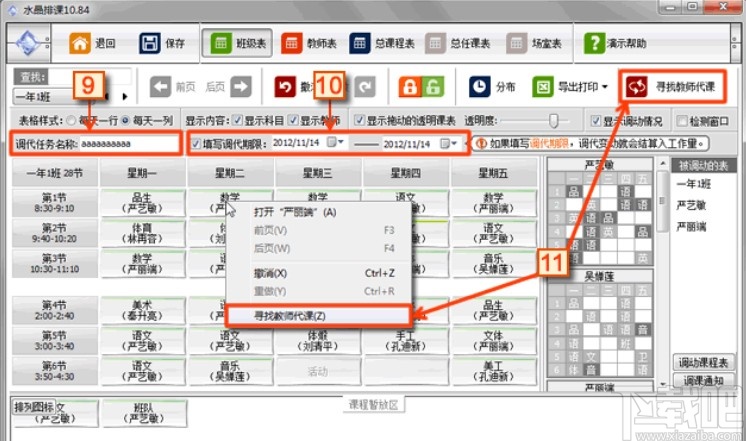This screenshot has height=441, width=746.
Task: Toggle 填写调代期限 checkbox
Action: (196, 143)
